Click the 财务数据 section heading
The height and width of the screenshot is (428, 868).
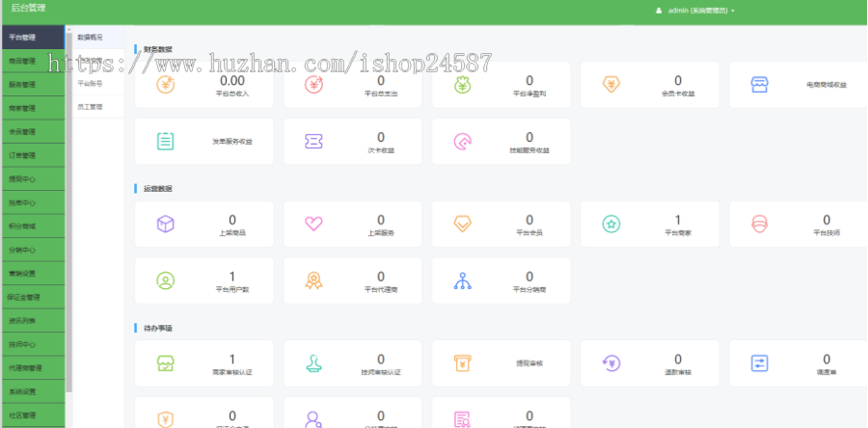point(158,49)
